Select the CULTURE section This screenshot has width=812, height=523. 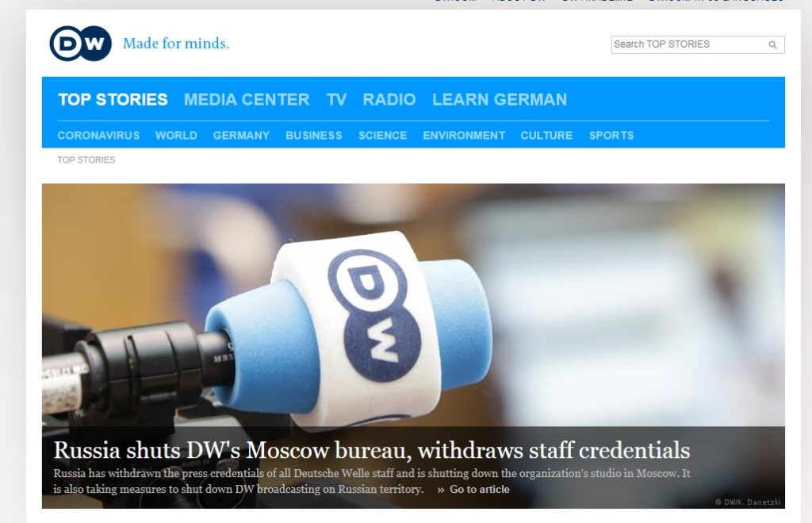click(x=547, y=135)
